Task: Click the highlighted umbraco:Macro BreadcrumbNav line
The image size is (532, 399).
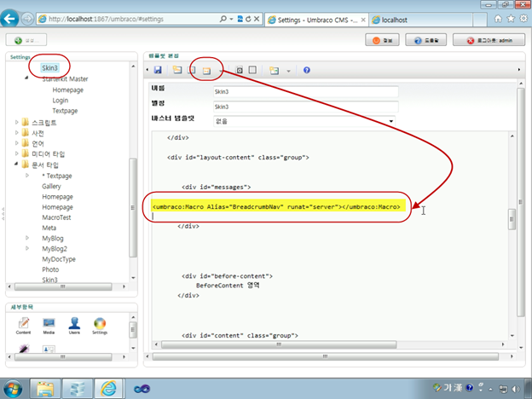Action: [276, 206]
